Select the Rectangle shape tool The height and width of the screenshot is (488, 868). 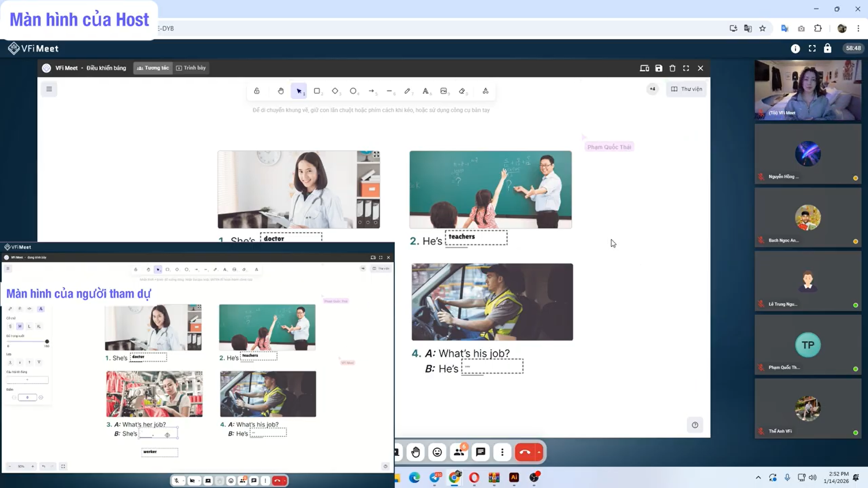[318, 90]
